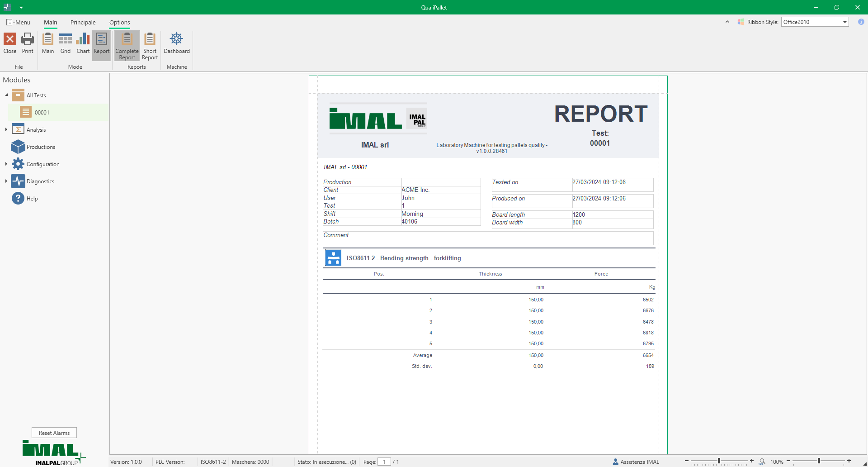
Task: Open the Complete Report
Action: pyautogui.click(x=127, y=46)
